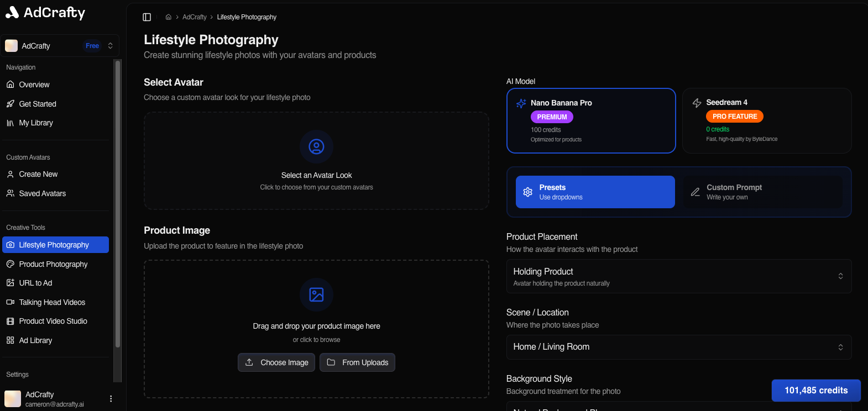The image size is (868, 411).
Task: Click the 101,485 credits button
Action: (x=816, y=390)
